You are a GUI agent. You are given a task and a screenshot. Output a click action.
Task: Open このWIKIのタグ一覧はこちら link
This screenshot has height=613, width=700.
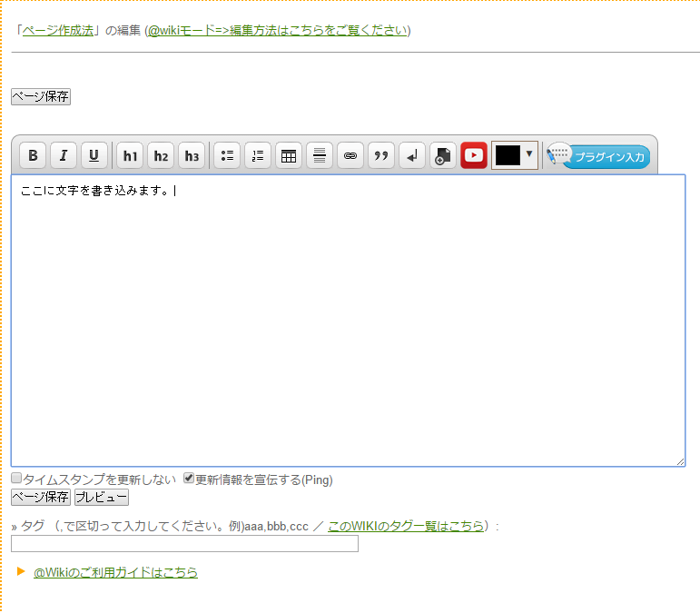406,526
